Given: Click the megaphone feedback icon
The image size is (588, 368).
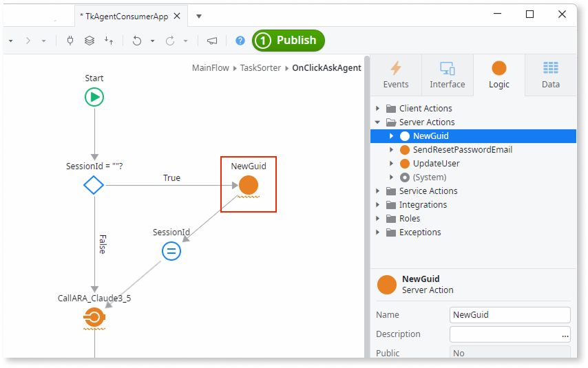Looking at the screenshot, I should pos(212,41).
